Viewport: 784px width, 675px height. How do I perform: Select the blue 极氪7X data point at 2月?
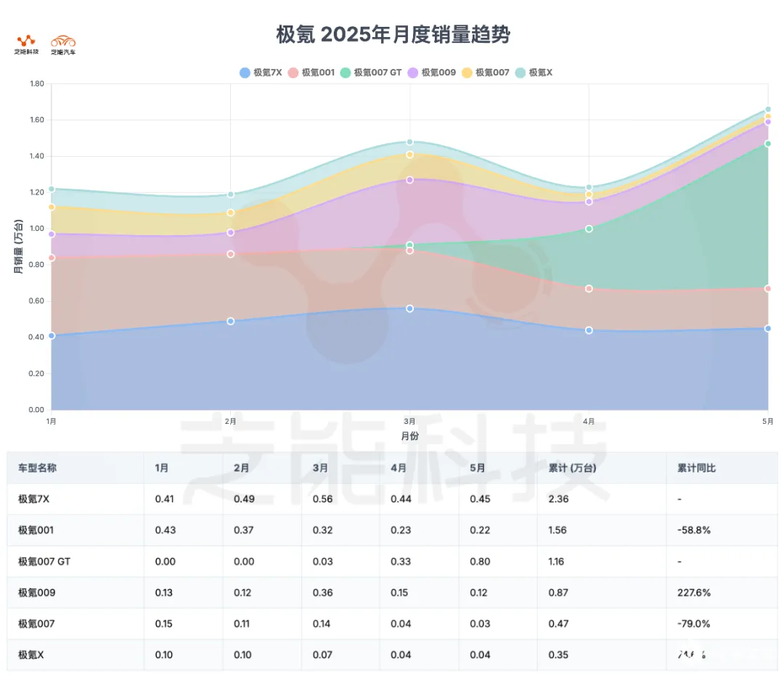[x=231, y=321]
